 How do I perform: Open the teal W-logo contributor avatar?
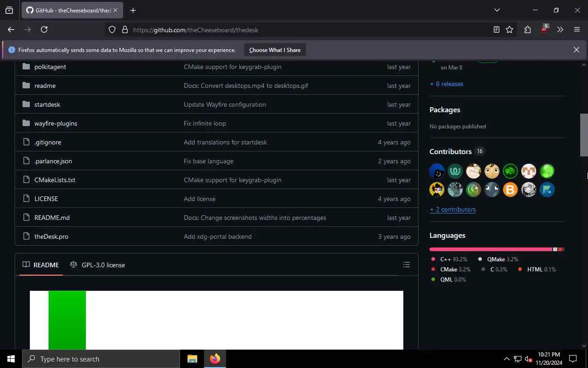pyautogui.click(x=455, y=171)
